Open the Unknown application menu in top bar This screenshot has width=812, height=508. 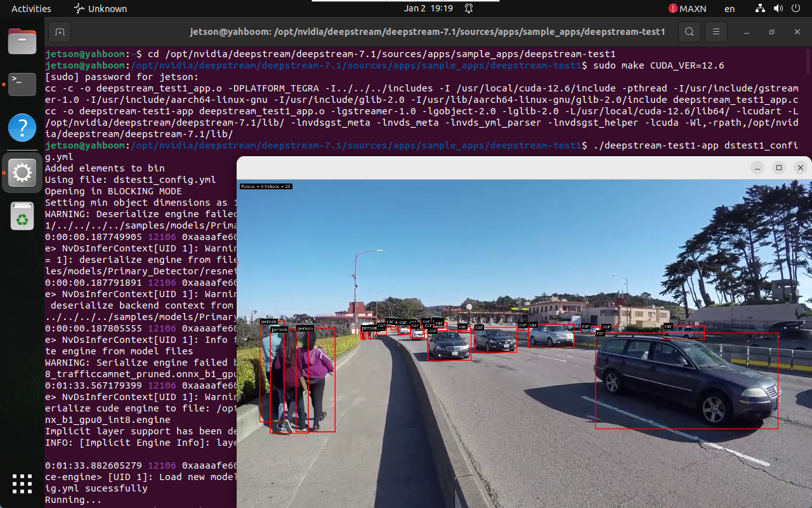point(100,8)
